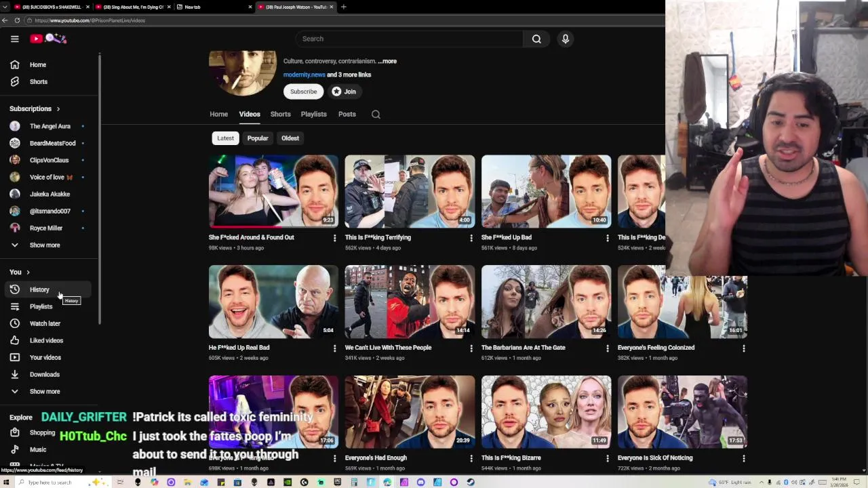The height and width of the screenshot is (488, 868).
Task: Subscribe to the channel
Action: (303, 91)
